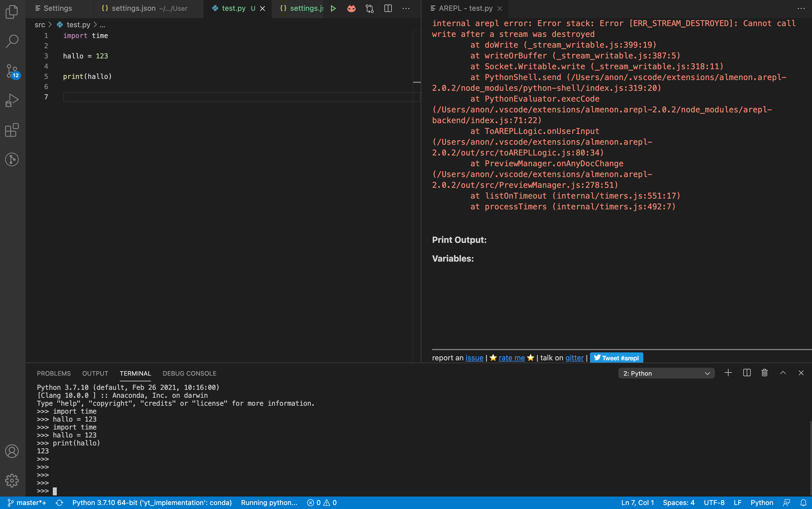Expand the breadcrumb after test.py
The image size is (812, 509).
[103, 25]
